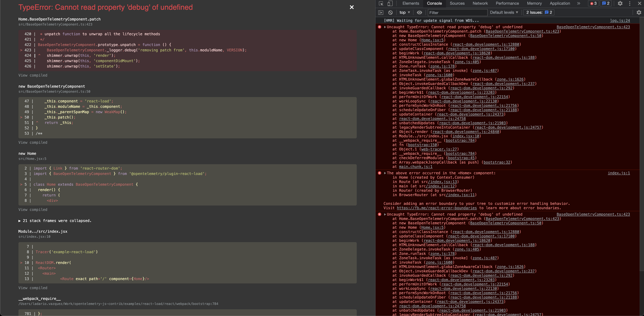Open the Application tab
Viewport: 644px width, 316px height.
[x=560, y=4]
